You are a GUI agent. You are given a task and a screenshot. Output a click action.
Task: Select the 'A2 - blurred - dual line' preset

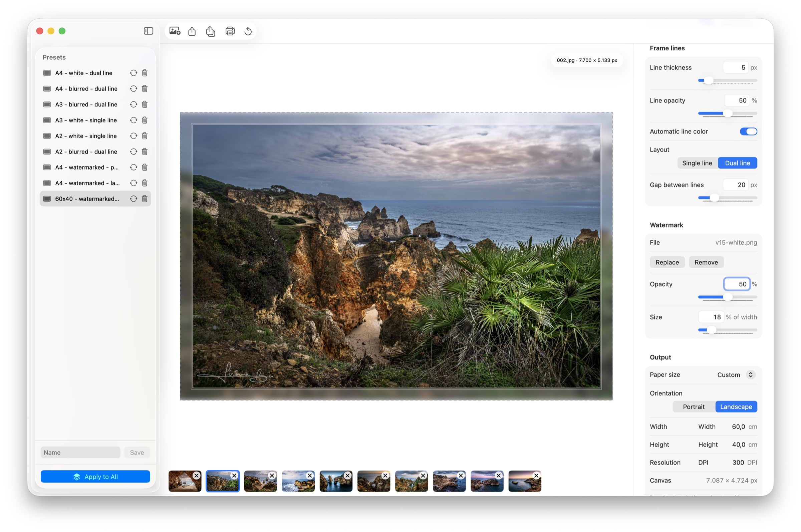point(95,152)
